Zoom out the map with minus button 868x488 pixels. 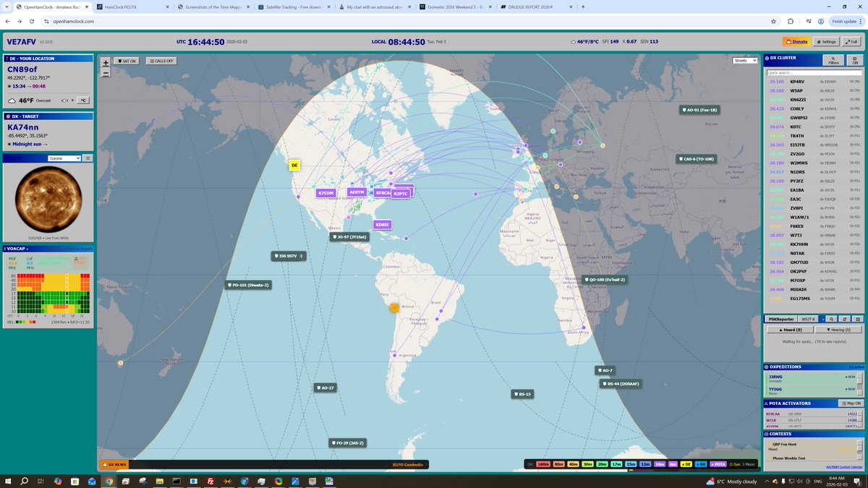(x=106, y=72)
